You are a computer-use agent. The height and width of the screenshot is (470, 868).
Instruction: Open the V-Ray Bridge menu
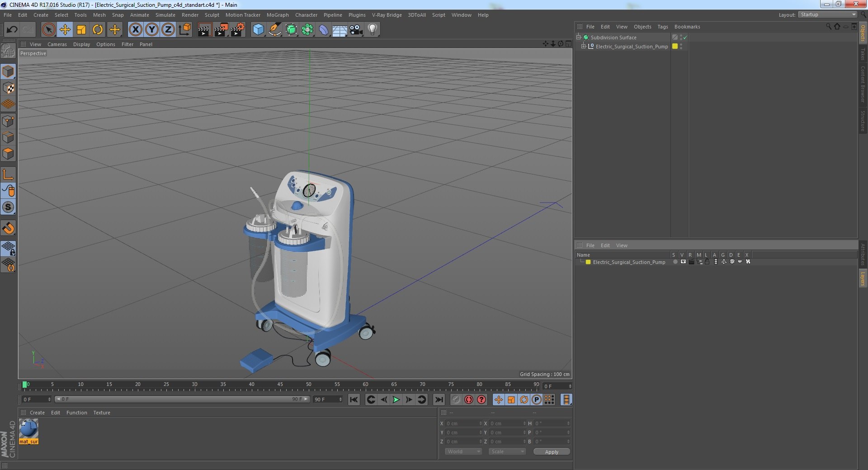(x=387, y=15)
